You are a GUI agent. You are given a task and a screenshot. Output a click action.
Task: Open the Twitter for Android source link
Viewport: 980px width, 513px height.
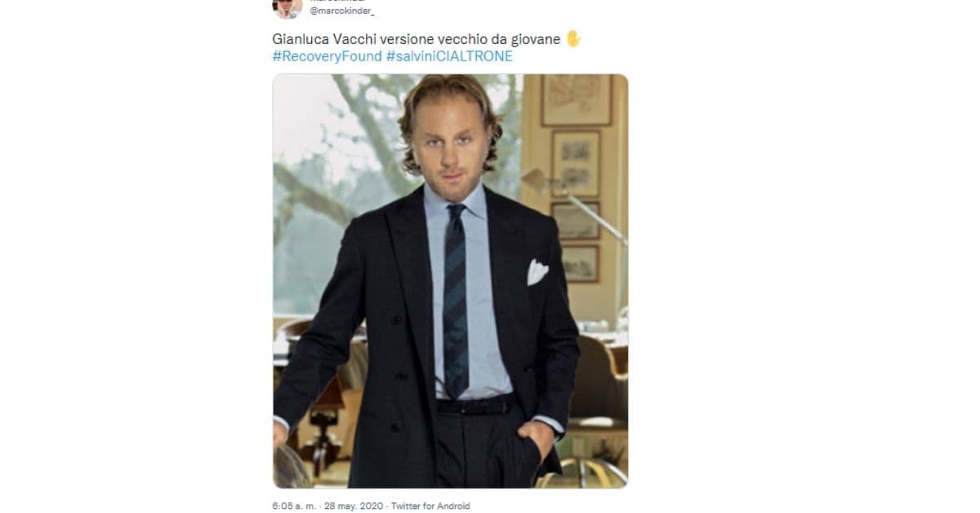(x=431, y=506)
